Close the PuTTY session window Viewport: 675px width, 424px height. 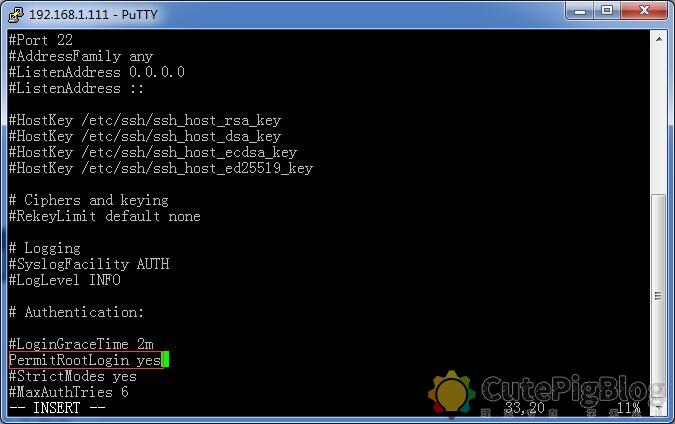tap(644, 11)
